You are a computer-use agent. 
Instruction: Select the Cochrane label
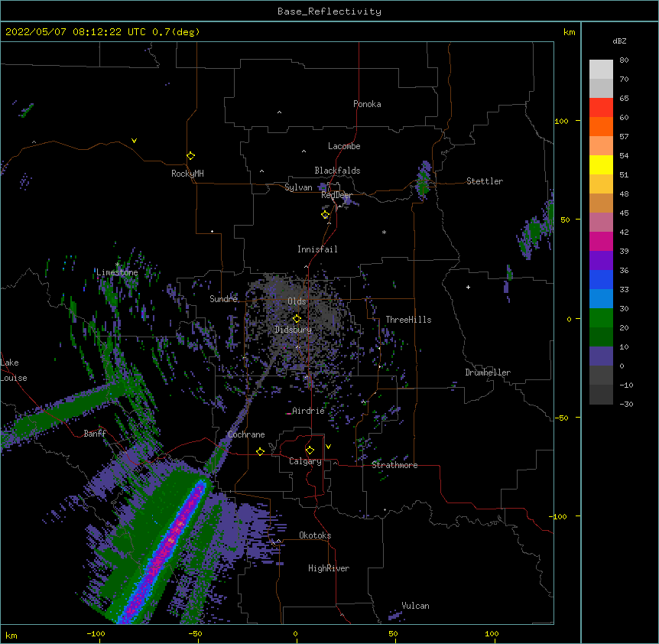(246, 434)
